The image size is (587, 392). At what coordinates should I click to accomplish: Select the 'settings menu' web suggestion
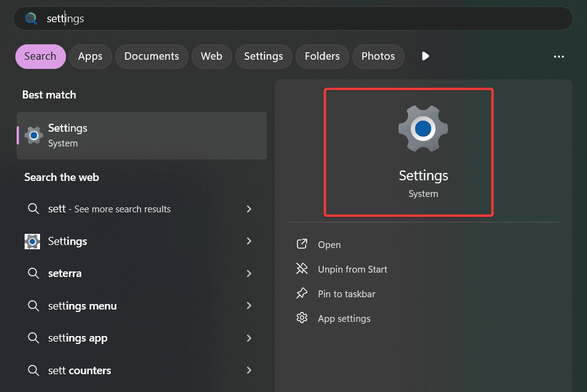[x=142, y=306]
